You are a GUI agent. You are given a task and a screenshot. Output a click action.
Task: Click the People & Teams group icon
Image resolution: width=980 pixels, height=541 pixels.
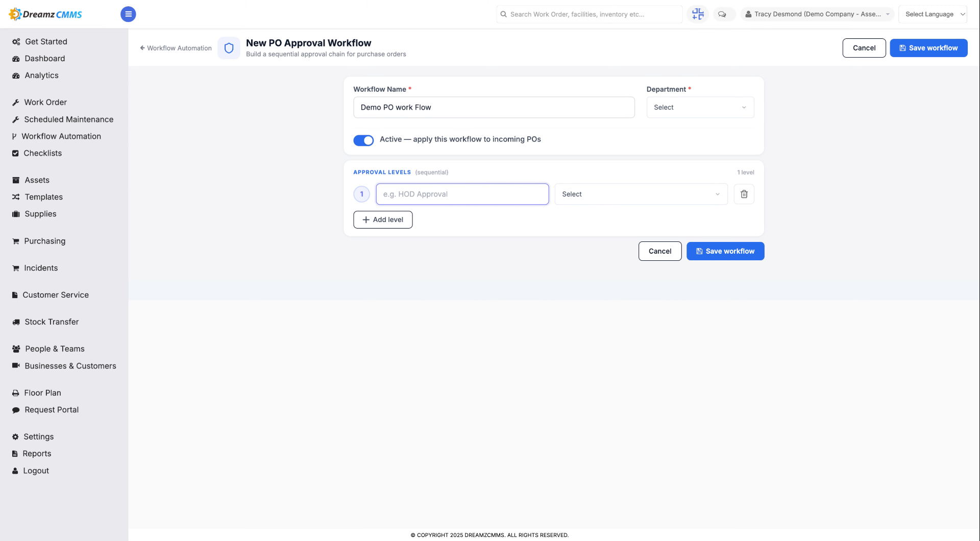point(16,349)
